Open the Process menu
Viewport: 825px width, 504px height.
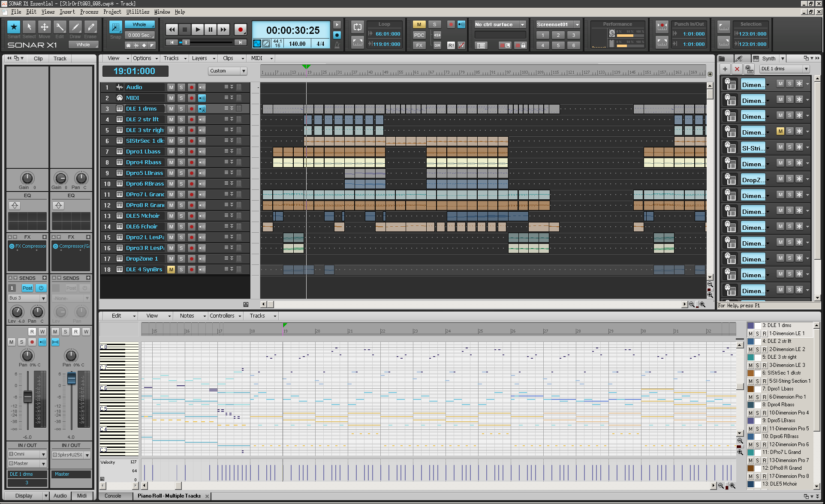(89, 12)
